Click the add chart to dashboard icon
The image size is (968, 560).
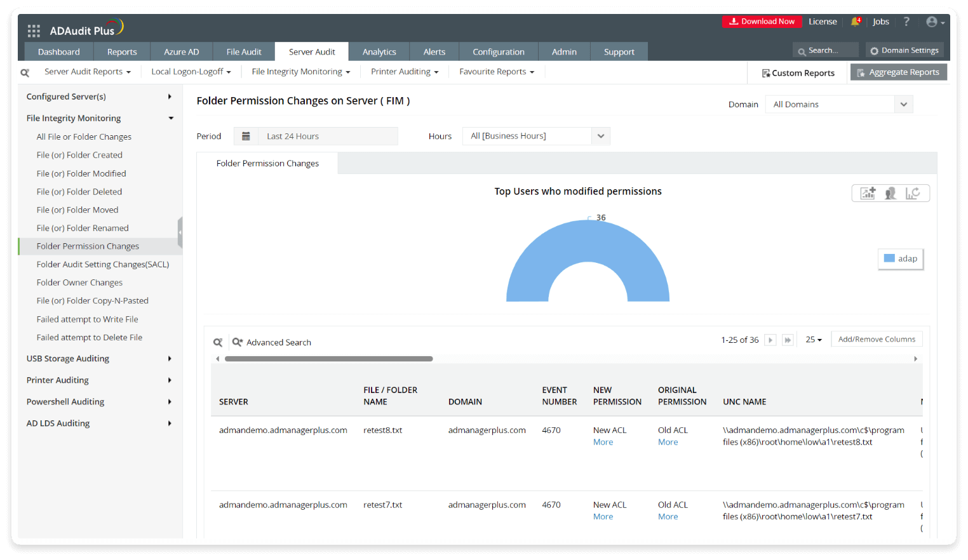tap(868, 194)
